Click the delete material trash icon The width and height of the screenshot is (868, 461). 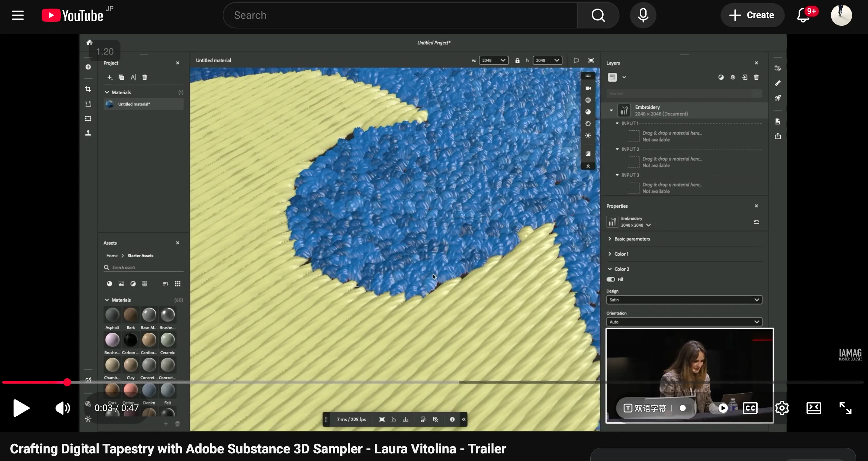click(145, 77)
